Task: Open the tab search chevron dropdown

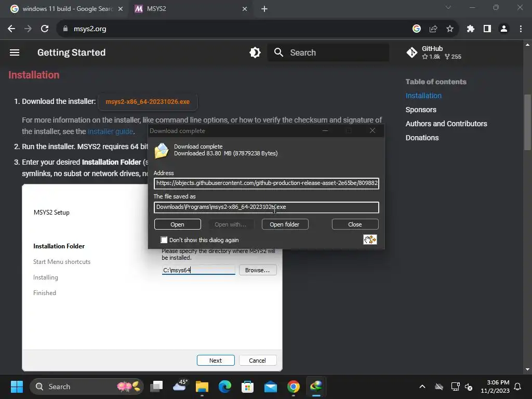Action: tap(448, 7)
